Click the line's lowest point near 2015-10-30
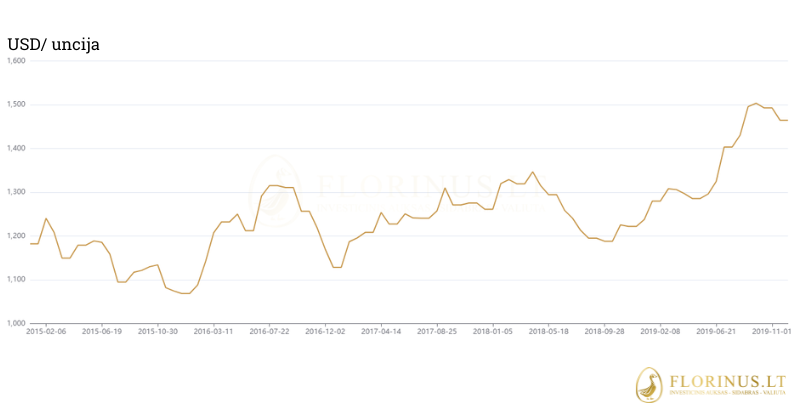 pos(183,293)
